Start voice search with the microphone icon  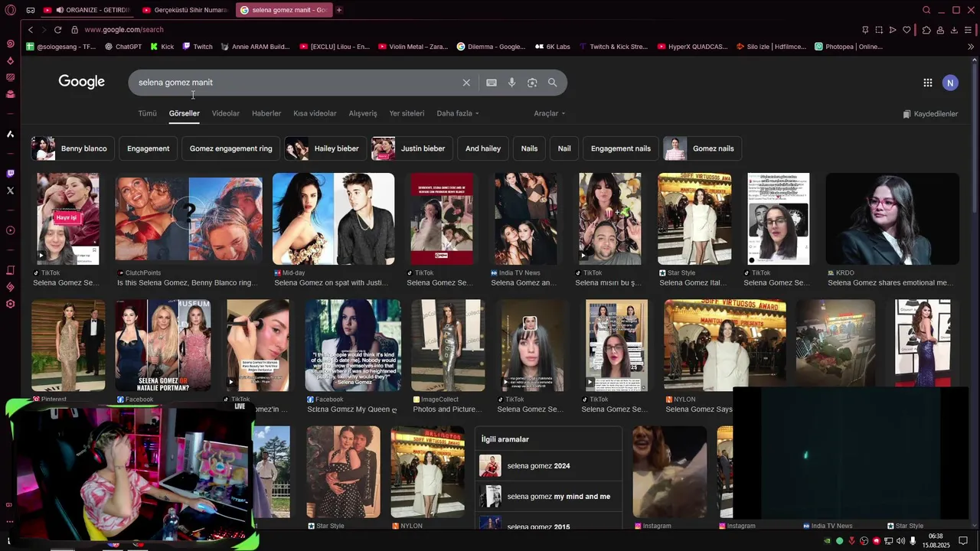511,83
